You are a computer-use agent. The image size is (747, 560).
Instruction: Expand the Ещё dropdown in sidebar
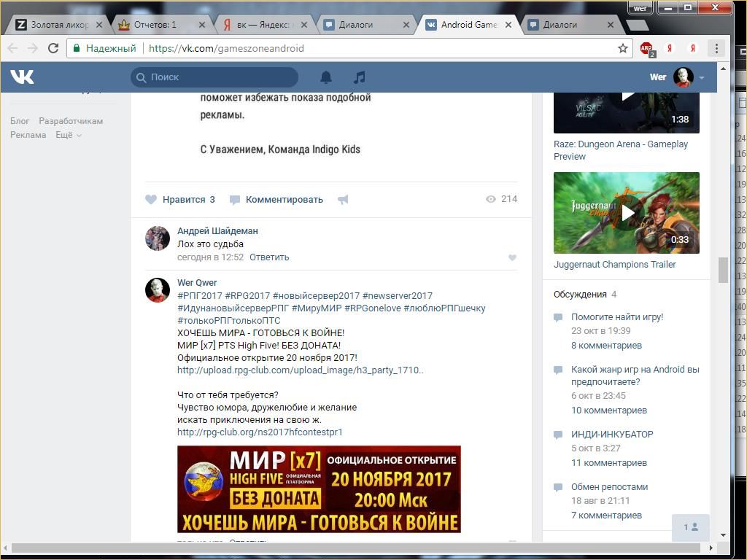(68, 135)
